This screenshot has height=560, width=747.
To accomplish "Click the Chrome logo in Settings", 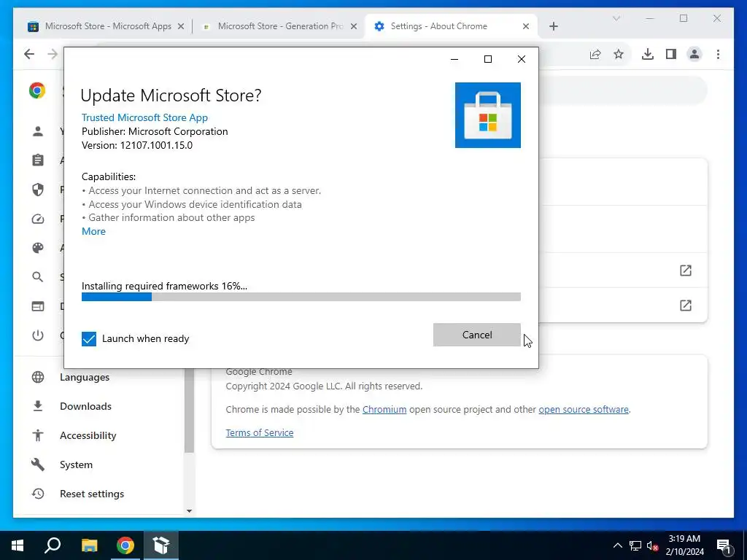I will (37, 90).
